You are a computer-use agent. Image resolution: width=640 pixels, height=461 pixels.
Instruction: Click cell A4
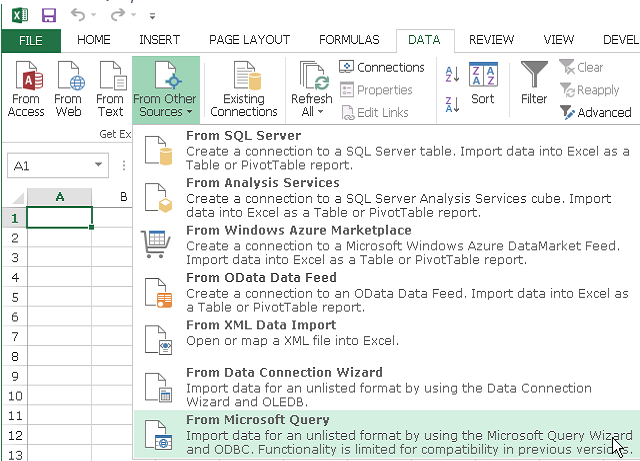click(60, 278)
